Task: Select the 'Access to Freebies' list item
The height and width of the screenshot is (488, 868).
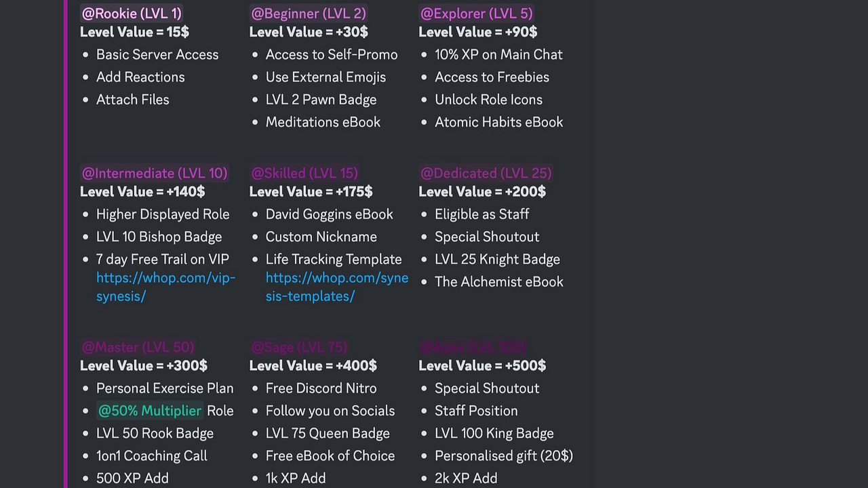Action: (x=492, y=77)
